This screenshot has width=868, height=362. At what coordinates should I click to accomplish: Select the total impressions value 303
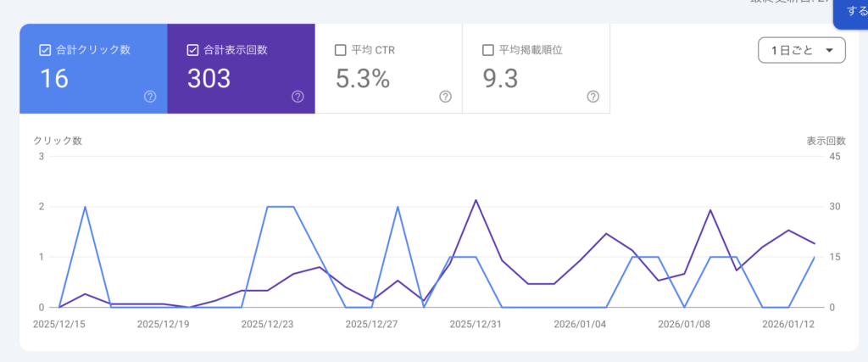pyautogui.click(x=209, y=79)
